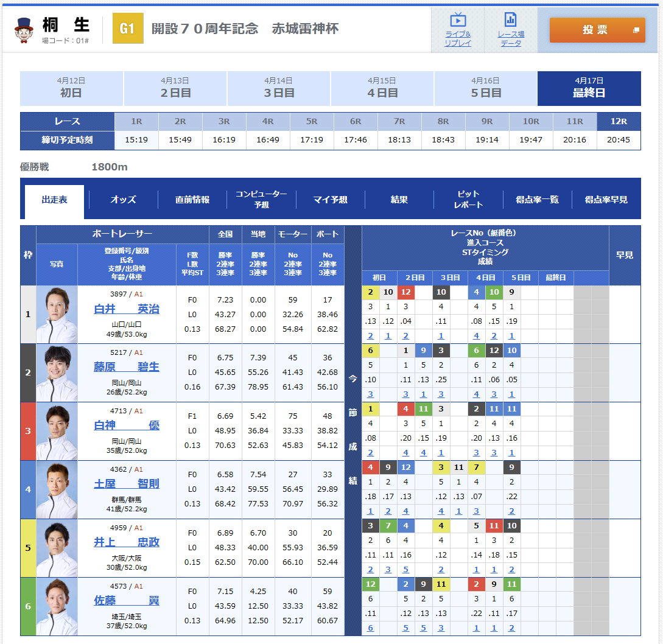This screenshot has width=663, height=644.
Task: Select race 7R tab
Action: coord(399,121)
